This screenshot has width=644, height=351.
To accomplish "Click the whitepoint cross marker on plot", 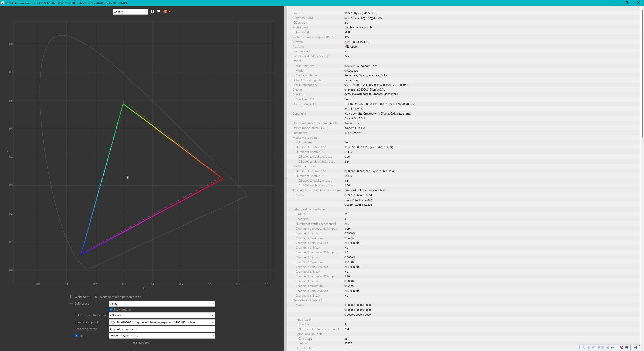I will pyautogui.click(x=127, y=178).
